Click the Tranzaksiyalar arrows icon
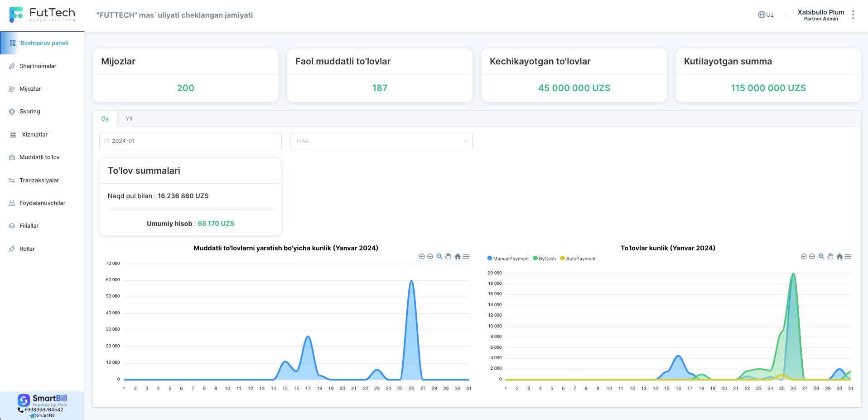 click(x=12, y=181)
